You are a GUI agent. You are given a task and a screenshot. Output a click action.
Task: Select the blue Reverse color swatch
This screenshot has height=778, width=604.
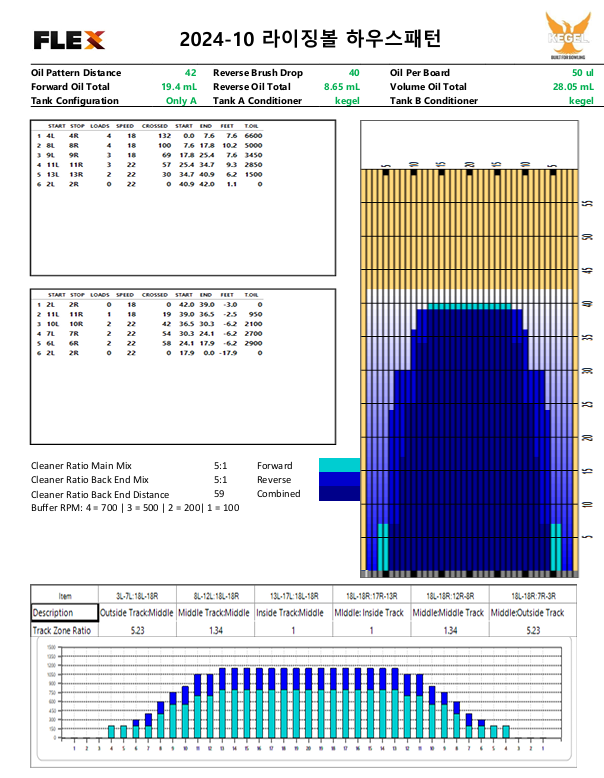pos(339,479)
